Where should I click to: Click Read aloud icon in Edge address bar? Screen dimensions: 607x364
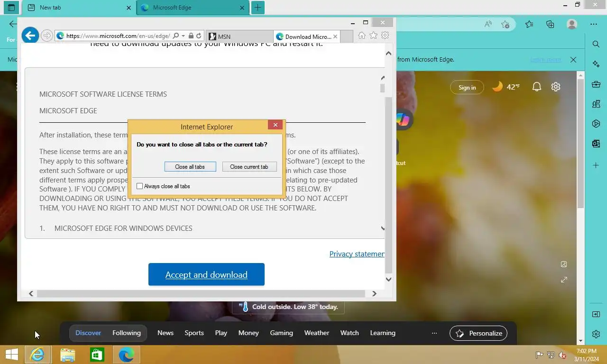tap(488, 24)
